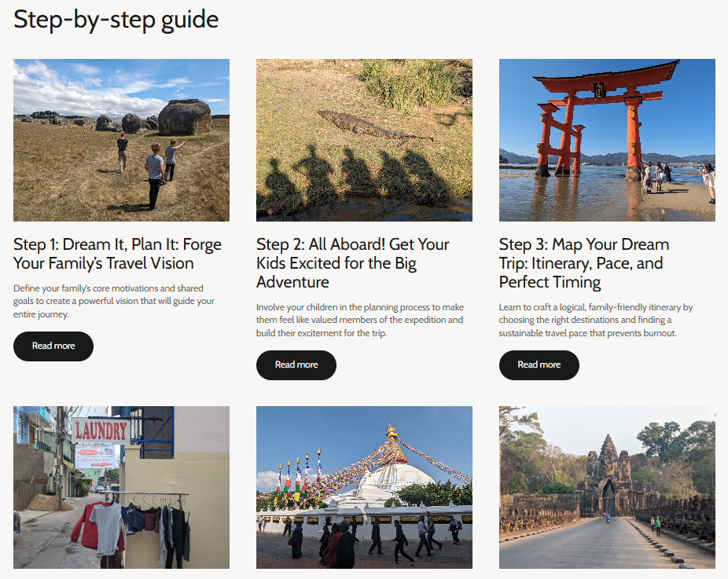Open the Angkor stone gate thumbnail
The width and height of the screenshot is (728, 579).
607,487
